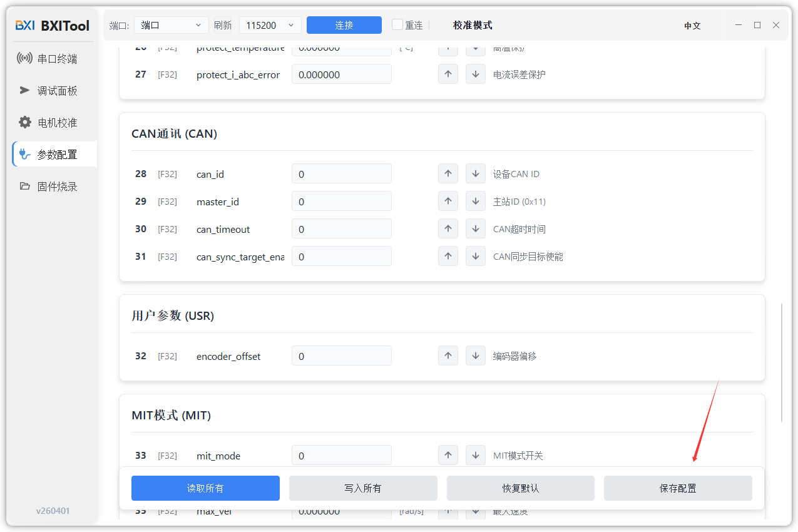Screen dimensions: 798x532
Task: Click the mit_mode parameter name
Action: coord(218,456)
